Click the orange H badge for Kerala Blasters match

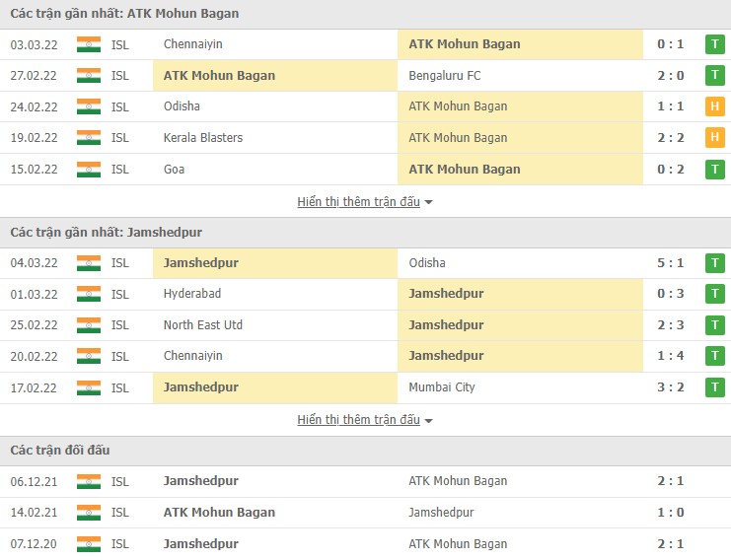click(714, 138)
